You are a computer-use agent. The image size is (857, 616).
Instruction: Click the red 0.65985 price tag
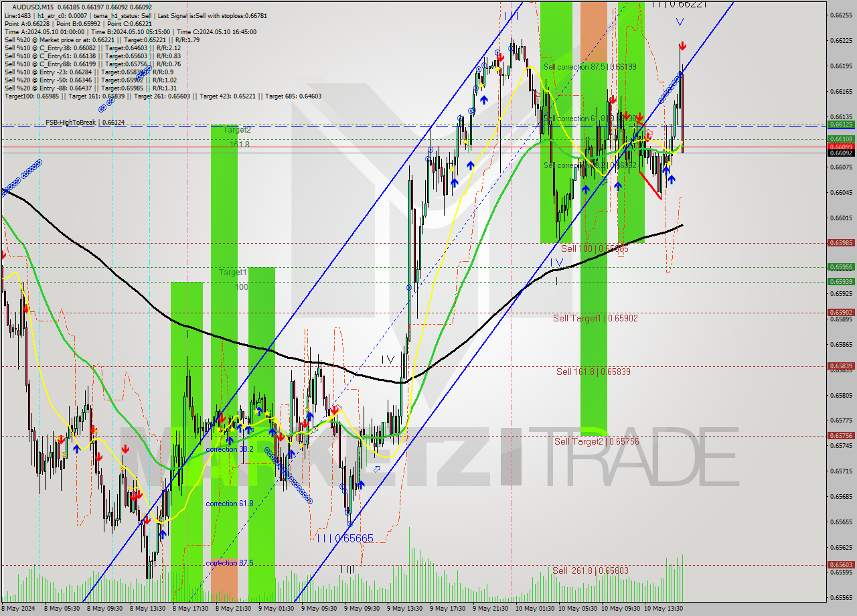pos(841,243)
